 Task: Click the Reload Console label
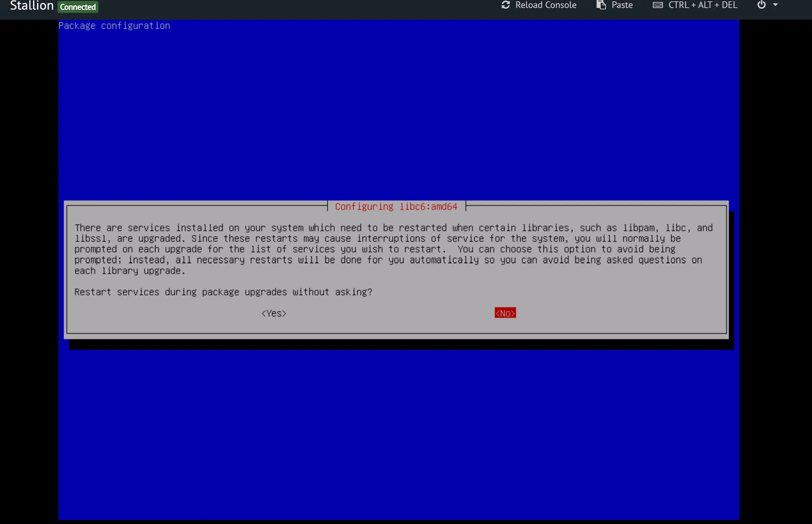(x=546, y=5)
